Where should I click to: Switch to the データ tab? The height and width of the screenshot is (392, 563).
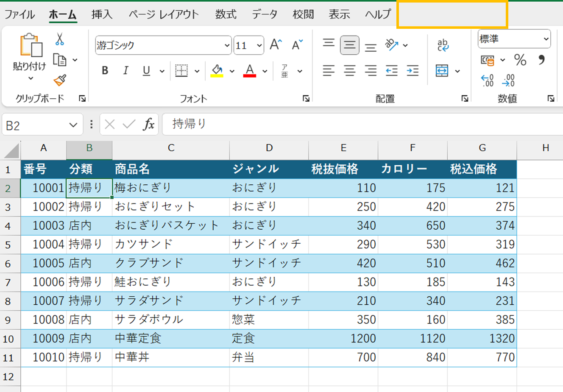click(x=265, y=14)
